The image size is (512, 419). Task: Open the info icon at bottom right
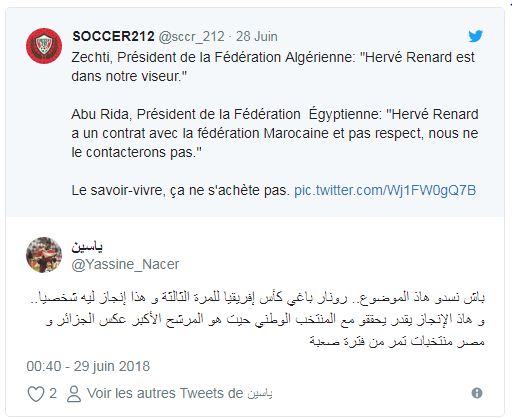click(x=477, y=393)
